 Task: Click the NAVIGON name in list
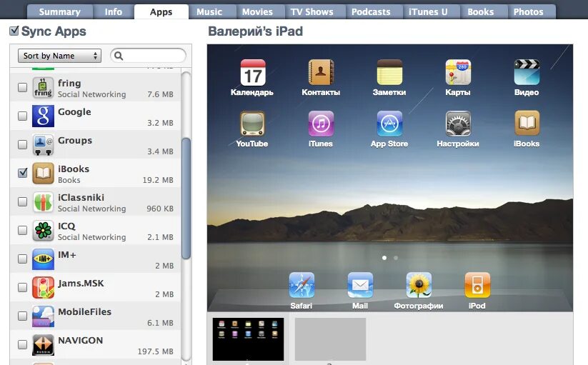click(81, 340)
